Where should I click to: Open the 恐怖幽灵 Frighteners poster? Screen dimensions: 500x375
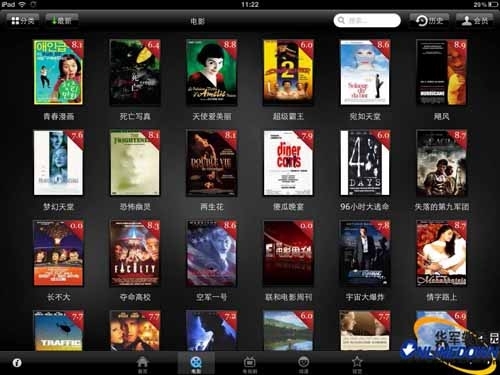[135, 163]
